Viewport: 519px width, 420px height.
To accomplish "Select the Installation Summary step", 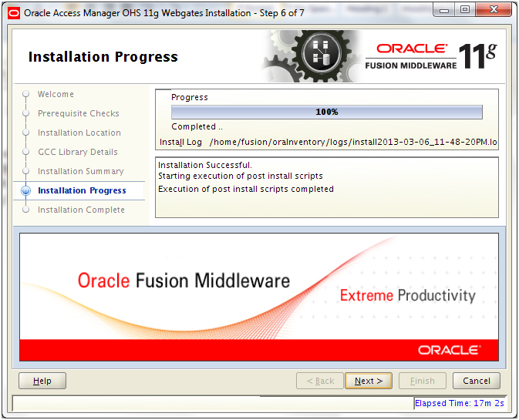I will pyautogui.click(x=80, y=171).
